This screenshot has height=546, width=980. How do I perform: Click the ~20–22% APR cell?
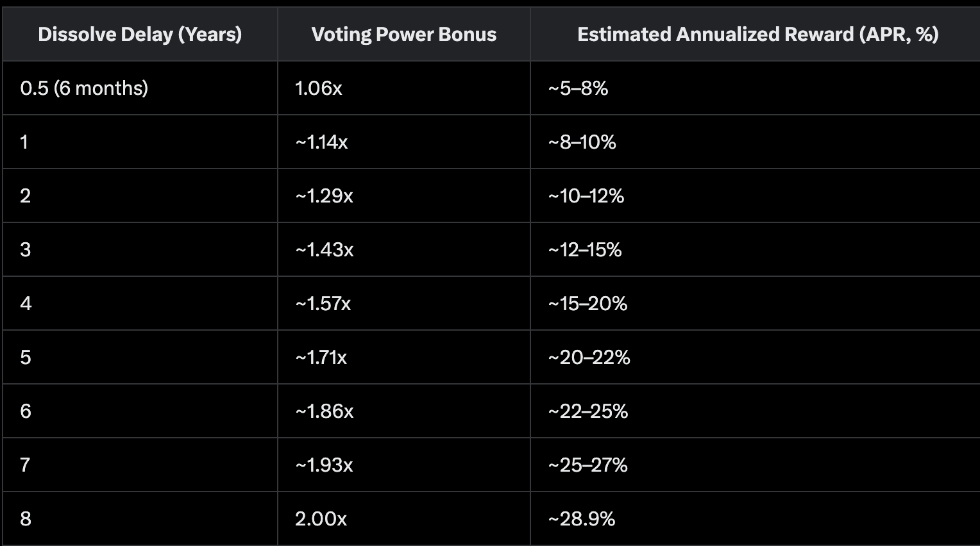click(755, 357)
